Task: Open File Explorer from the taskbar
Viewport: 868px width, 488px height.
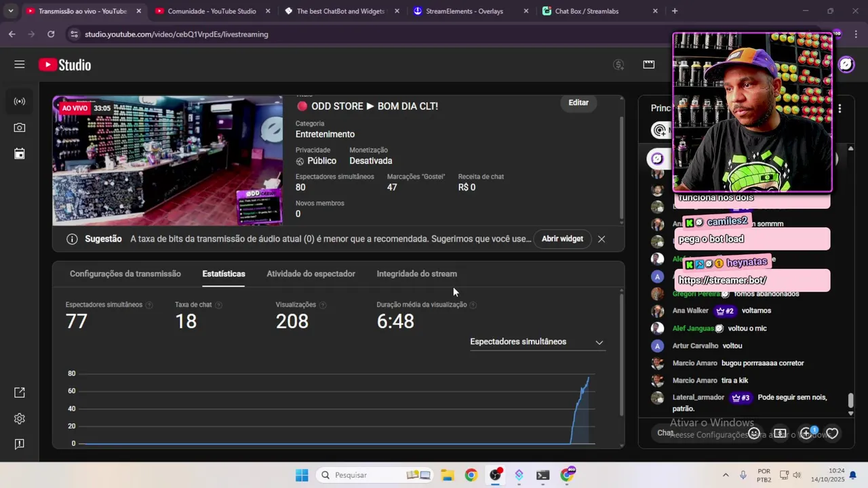Action: pos(447,475)
